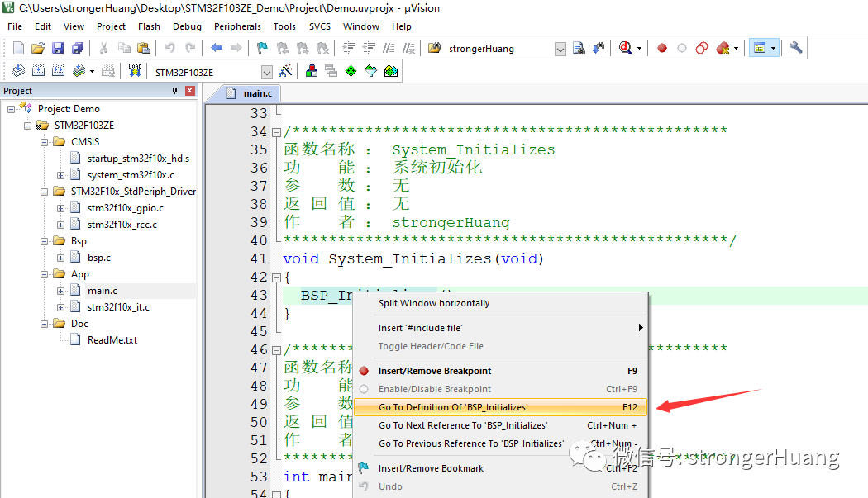The image size is (868, 498).
Task: Select startup_stm32f10x_hd.s in the project tree
Action: [138, 159]
